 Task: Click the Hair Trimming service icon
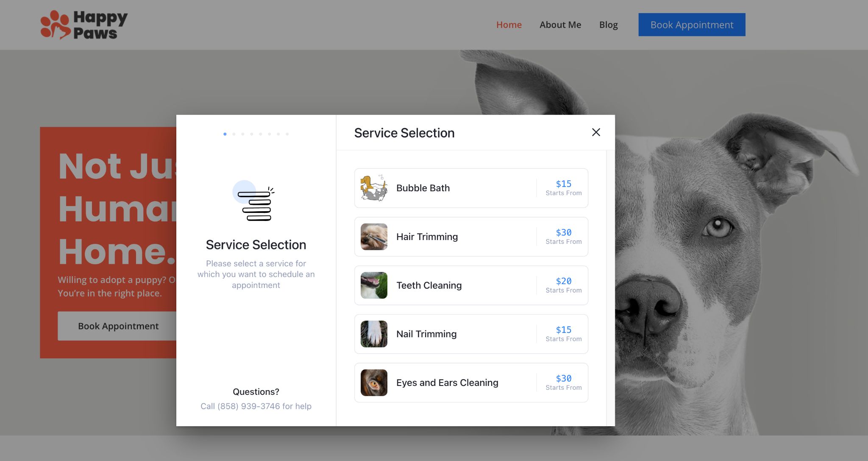point(374,237)
